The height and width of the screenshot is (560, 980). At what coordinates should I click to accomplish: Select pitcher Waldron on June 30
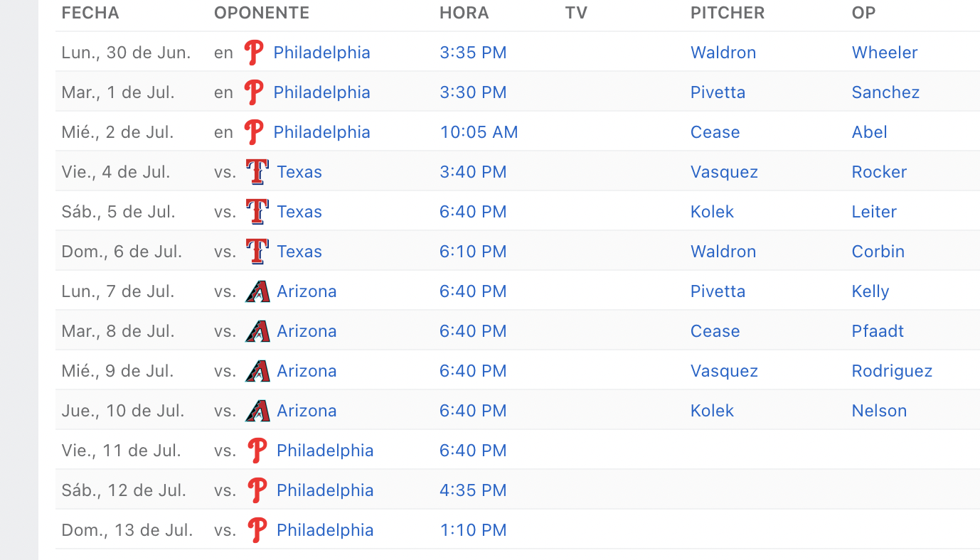coord(723,53)
